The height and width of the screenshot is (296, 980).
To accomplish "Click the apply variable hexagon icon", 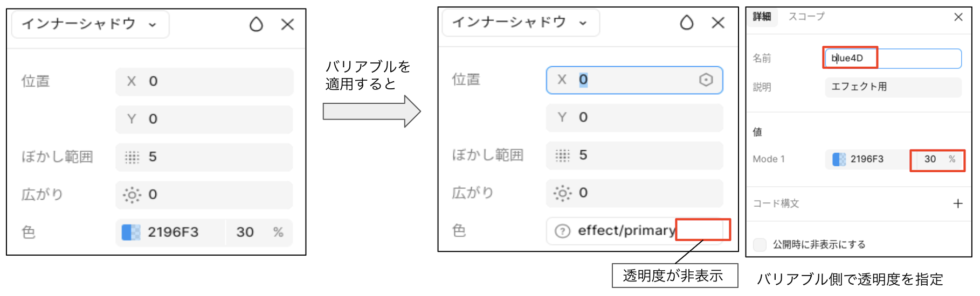I will point(706,80).
